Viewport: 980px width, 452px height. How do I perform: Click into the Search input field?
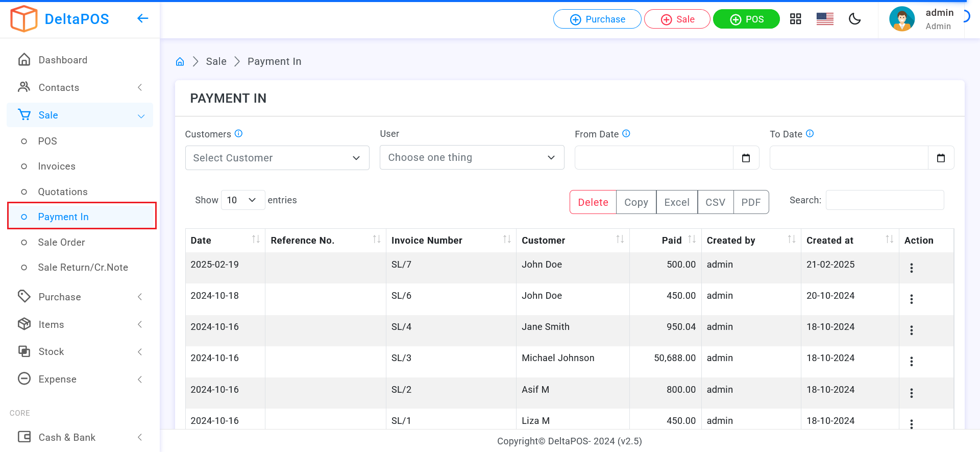click(885, 200)
